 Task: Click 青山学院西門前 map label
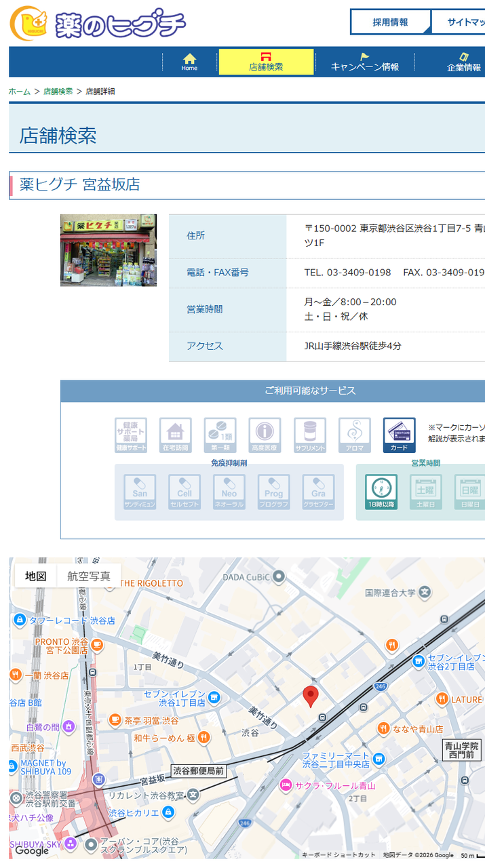tap(462, 749)
